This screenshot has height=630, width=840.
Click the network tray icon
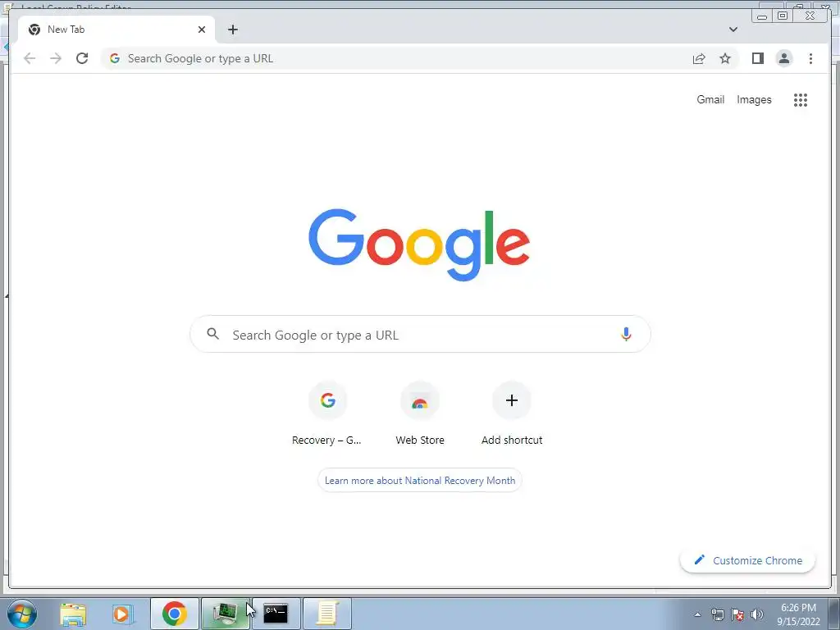pos(718,614)
